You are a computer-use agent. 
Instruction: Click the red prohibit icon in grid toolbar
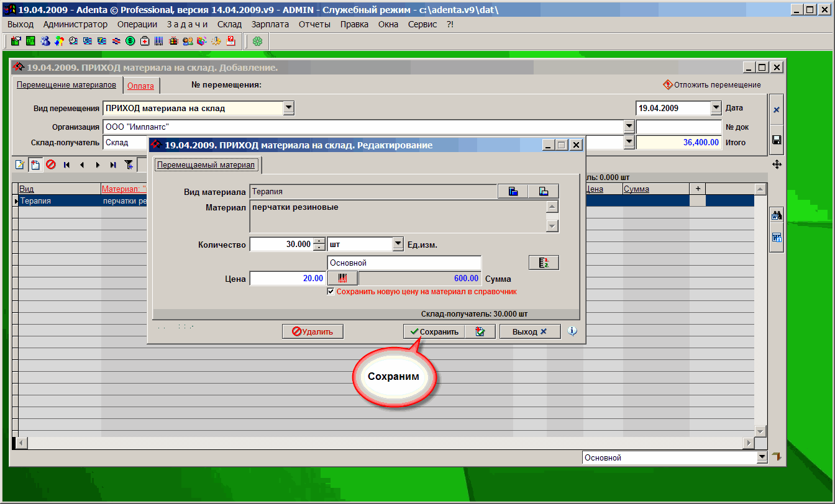tap(51, 165)
